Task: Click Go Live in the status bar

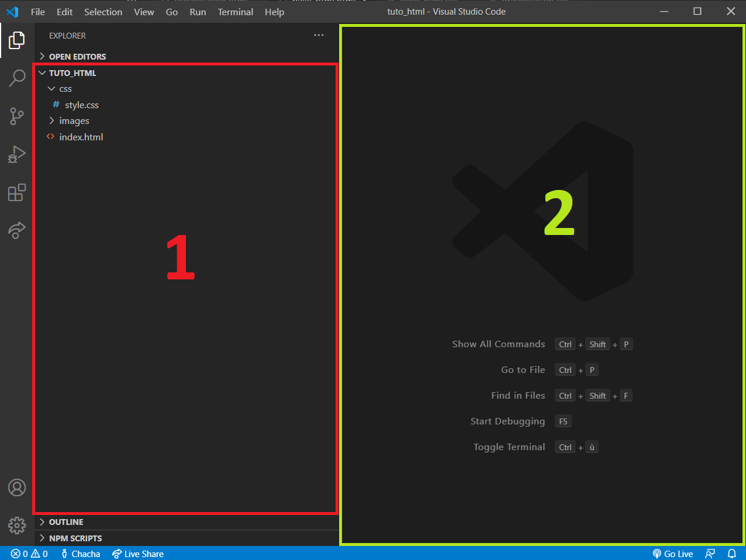Action: click(673, 554)
